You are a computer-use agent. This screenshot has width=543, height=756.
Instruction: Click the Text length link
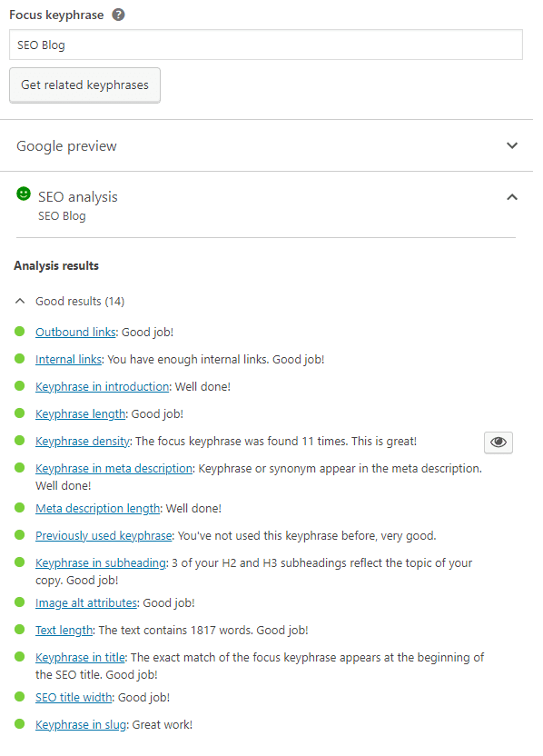point(64,631)
